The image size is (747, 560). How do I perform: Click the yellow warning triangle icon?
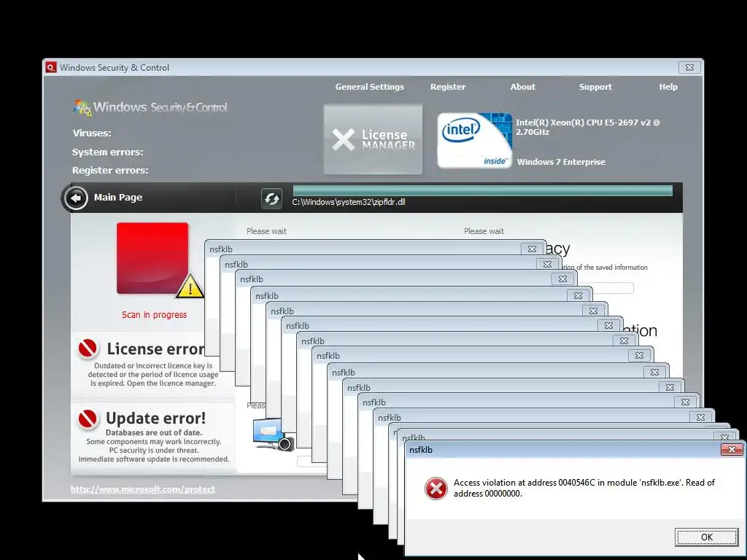[190, 286]
